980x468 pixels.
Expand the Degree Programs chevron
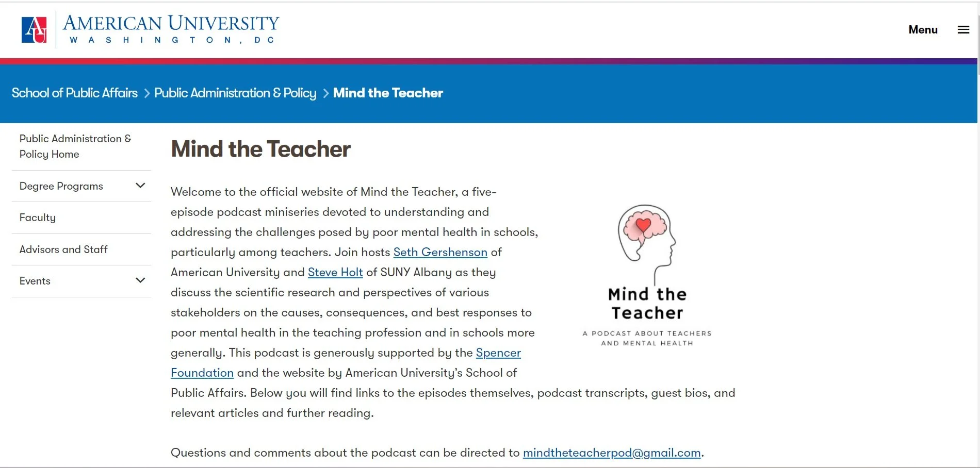[140, 186]
